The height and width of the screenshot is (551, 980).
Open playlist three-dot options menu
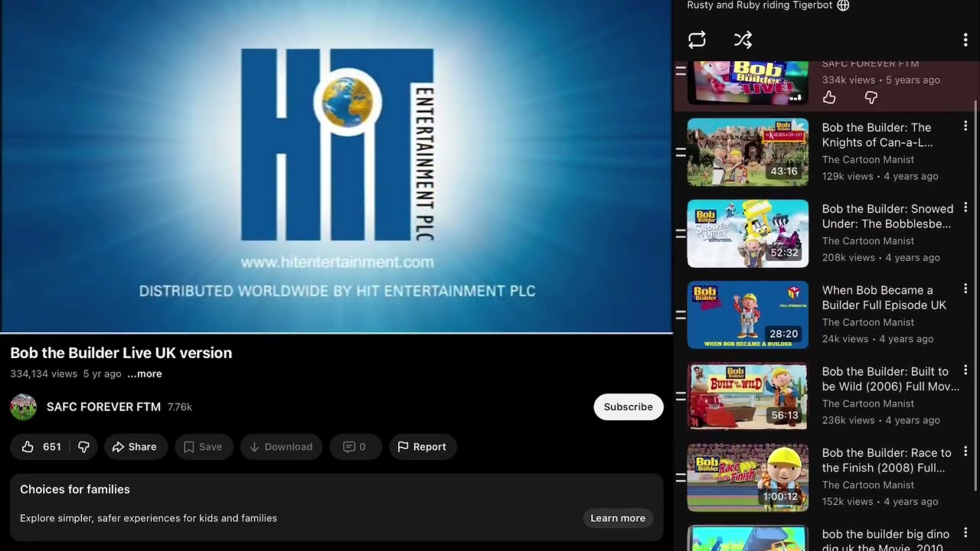click(x=965, y=40)
